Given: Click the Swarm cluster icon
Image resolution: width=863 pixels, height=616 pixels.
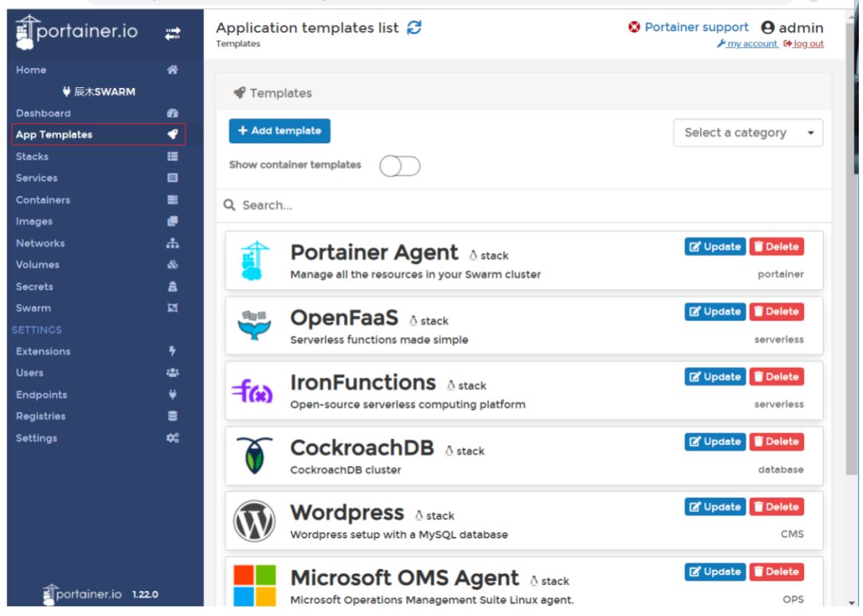Looking at the screenshot, I should click(x=173, y=308).
